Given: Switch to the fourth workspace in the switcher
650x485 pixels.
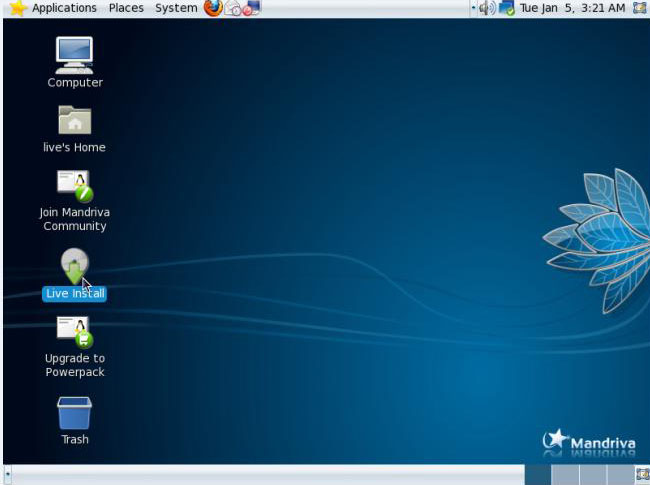Looking at the screenshot, I should point(620,475).
